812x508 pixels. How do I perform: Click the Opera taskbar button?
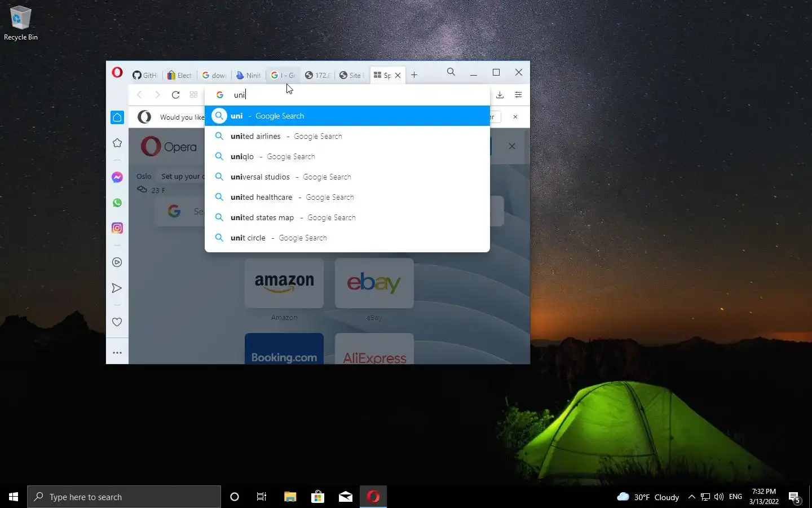[373, 497]
